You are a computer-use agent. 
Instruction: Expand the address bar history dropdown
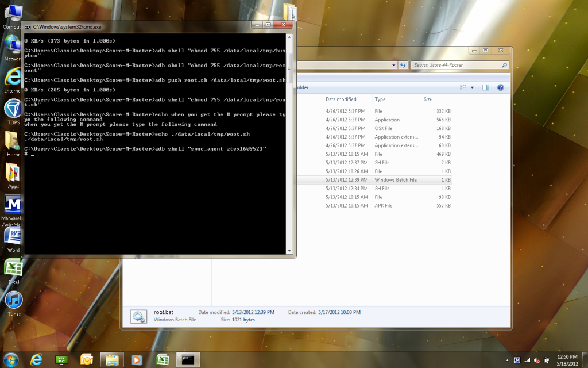pos(394,65)
